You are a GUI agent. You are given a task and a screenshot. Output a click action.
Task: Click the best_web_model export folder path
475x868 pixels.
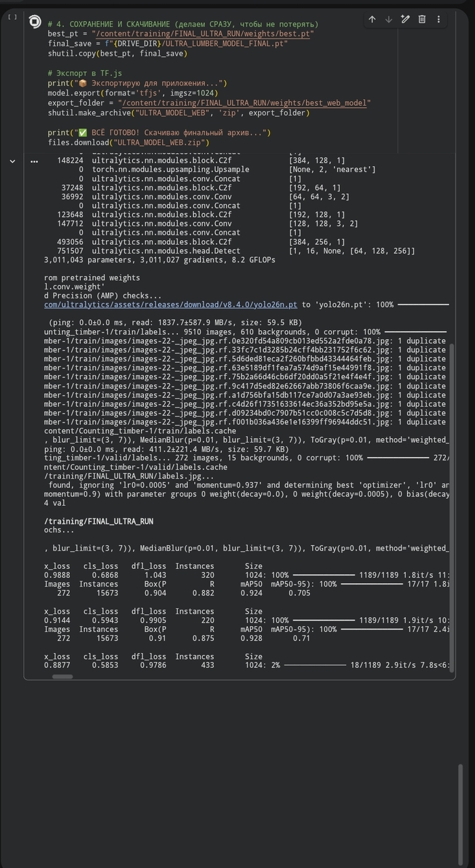tap(244, 103)
